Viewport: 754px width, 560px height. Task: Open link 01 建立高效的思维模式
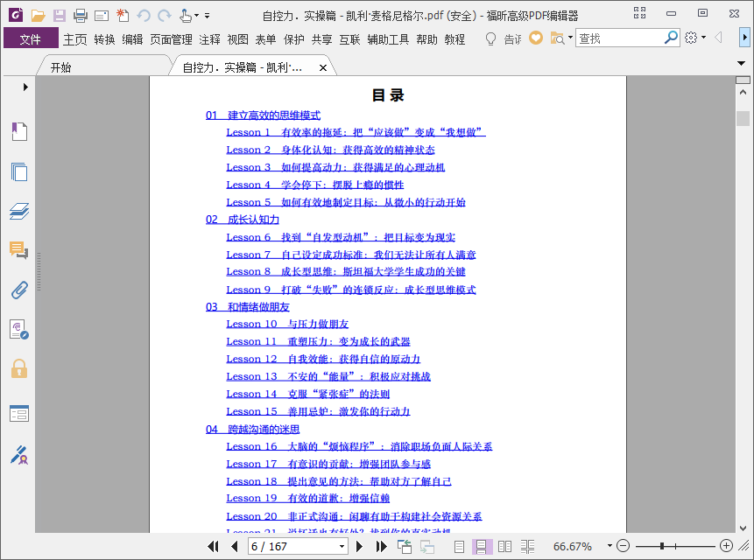[x=263, y=115]
